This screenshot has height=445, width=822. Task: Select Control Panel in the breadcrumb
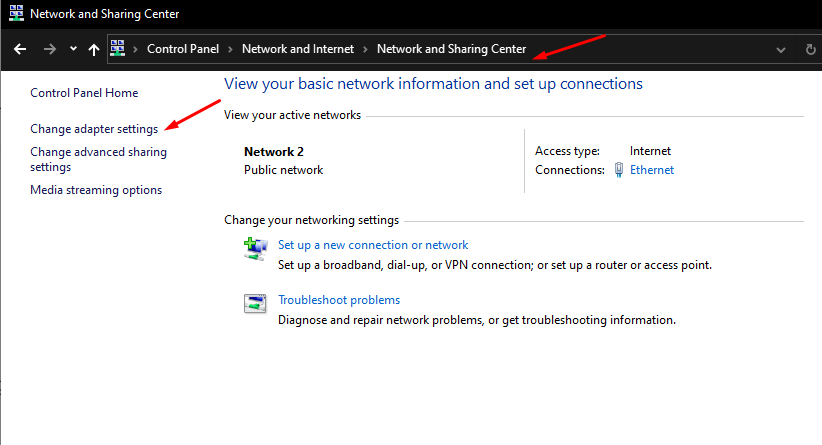[x=183, y=49]
